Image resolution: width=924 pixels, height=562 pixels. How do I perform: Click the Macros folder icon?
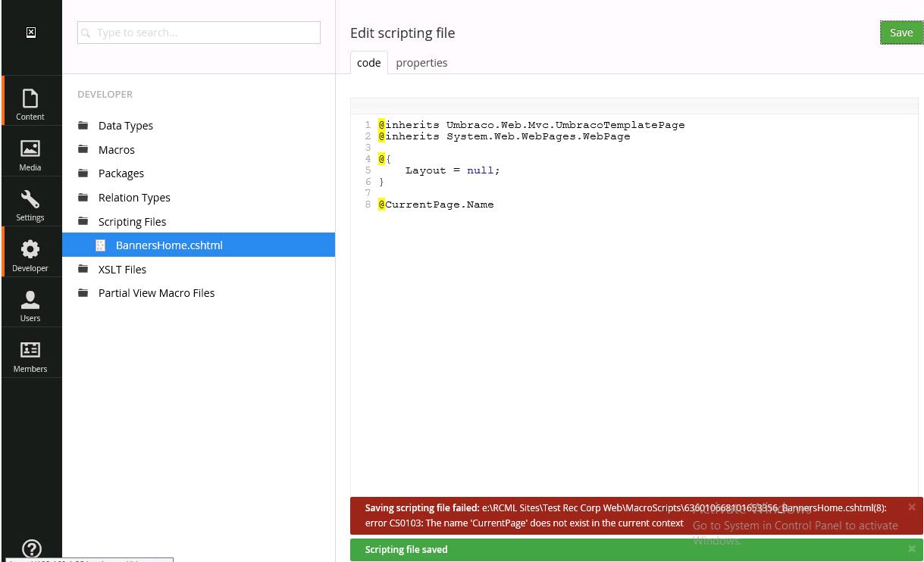(x=83, y=150)
